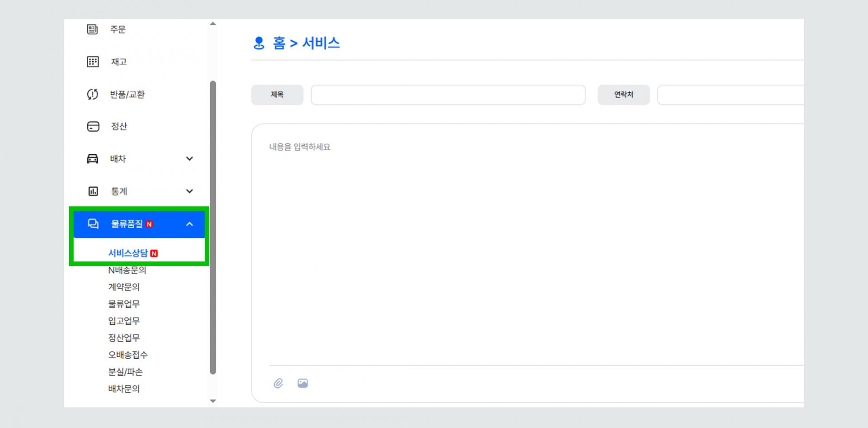Open the 계약문의 submenu

tap(124, 287)
